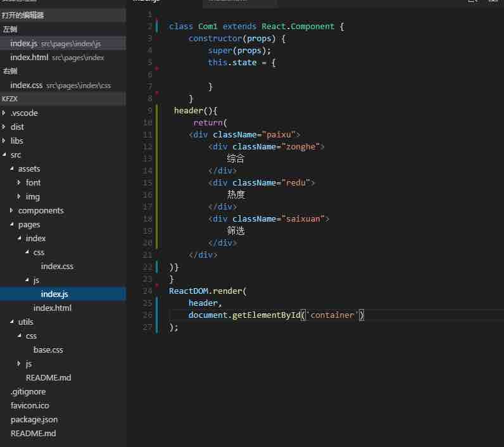Expand the components folder

tap(41, 211)
